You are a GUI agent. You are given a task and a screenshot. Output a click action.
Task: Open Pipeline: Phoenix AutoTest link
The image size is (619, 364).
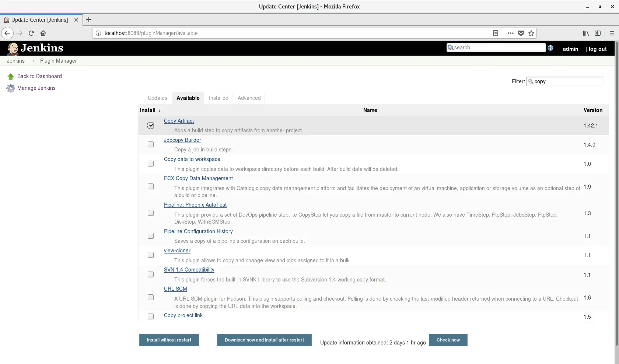(195, 205)
